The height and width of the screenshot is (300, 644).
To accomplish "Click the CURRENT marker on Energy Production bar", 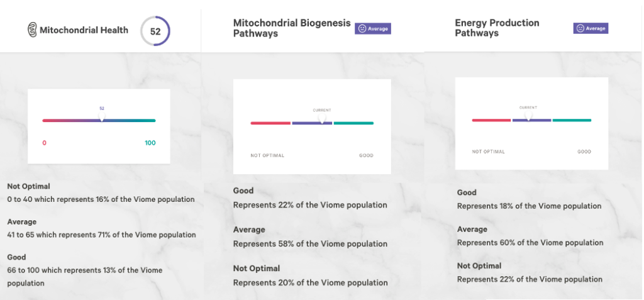I will (528, 116).
